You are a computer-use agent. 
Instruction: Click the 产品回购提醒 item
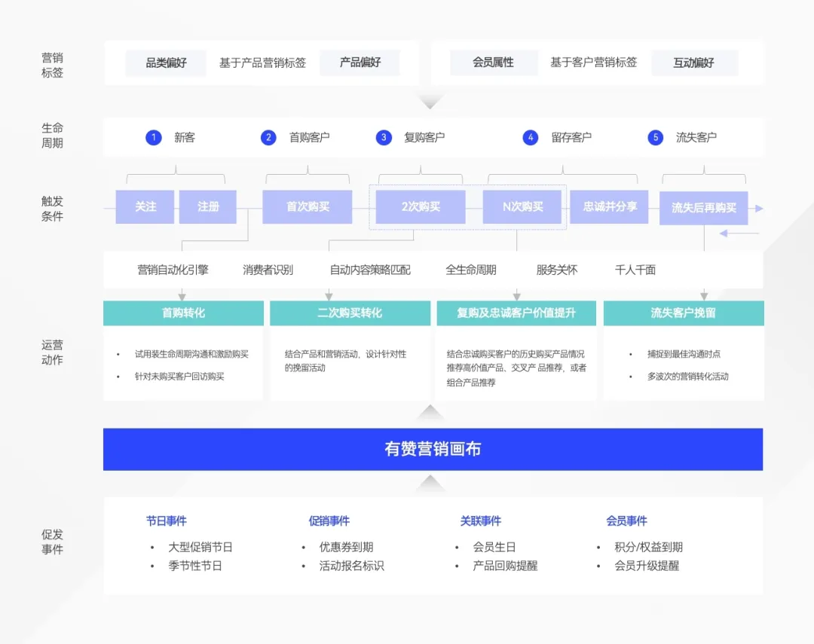(x=505, y=566)
